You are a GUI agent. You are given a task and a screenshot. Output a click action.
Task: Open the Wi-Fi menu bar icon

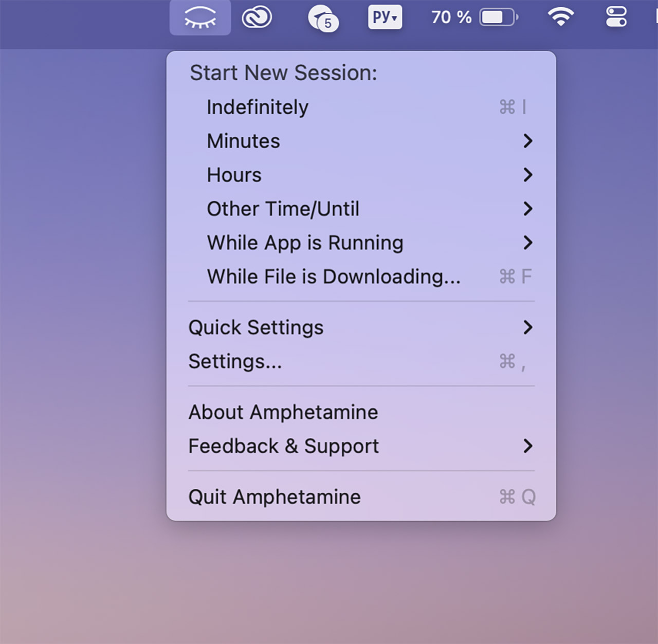click(560, 17)
